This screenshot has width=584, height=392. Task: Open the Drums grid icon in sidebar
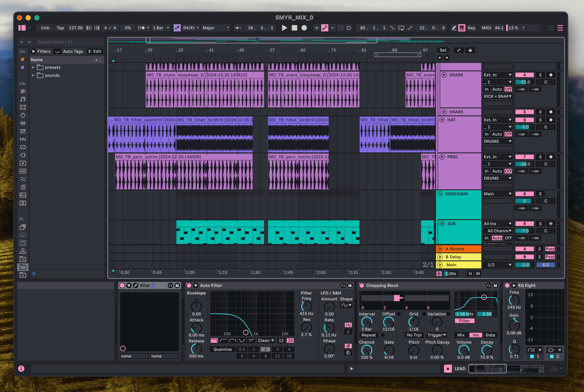[23, 107]
